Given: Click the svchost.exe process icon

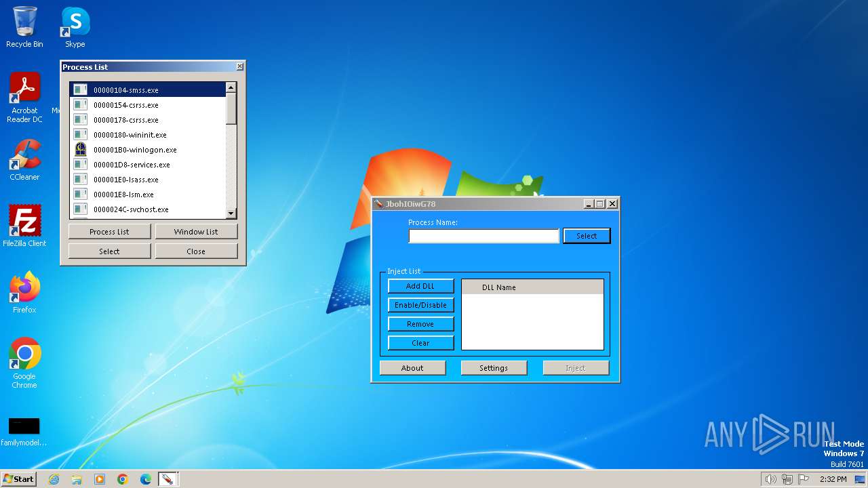Looking at the screenshot, I should coord(81,209).
